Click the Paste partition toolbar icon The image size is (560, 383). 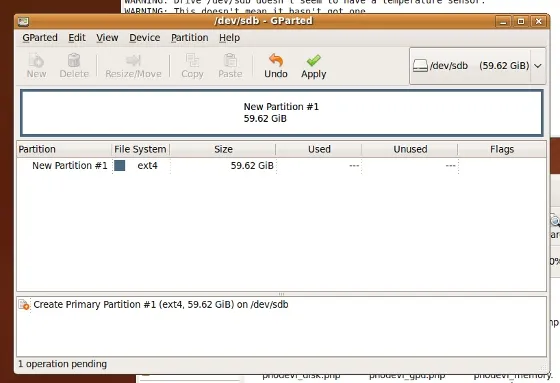click(x=230, y=60)
